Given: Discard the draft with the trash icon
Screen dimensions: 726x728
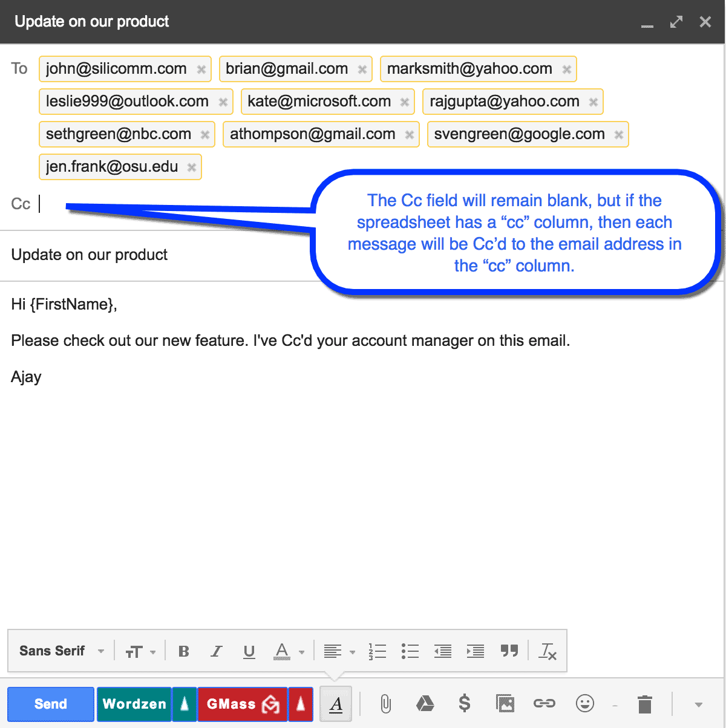Looking at the screenshot, I should click(643, 704).
